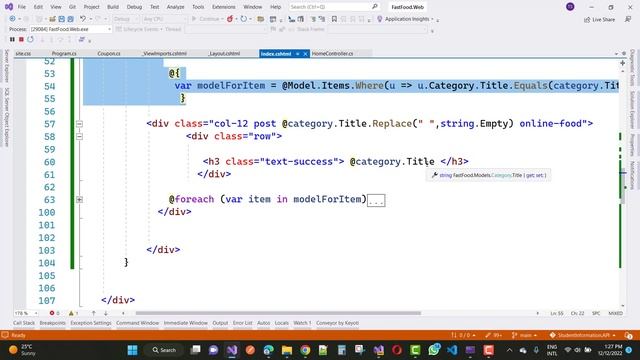Image resolution: width=640 pixels, height=360 pixels.
Task: Go to previous issue with up arrow
Action: (93, 313)
